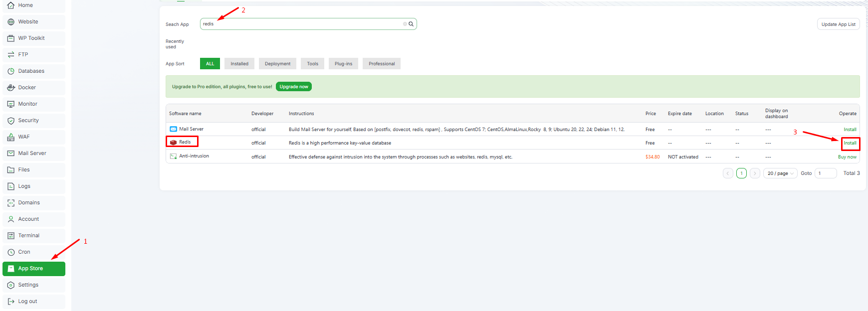Select the Deployment category tab
This screenshot has width=868, height=311.
coord(277,64)
